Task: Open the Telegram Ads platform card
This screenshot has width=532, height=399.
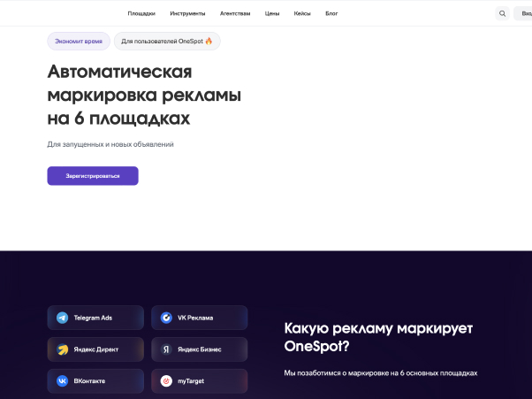Action: point(97,318)
